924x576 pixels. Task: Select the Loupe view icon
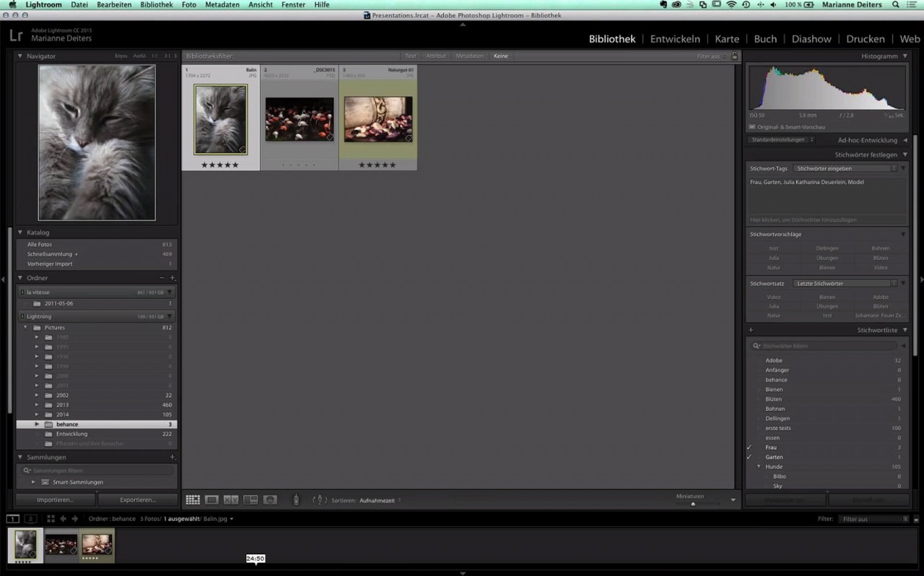[212, 499]
